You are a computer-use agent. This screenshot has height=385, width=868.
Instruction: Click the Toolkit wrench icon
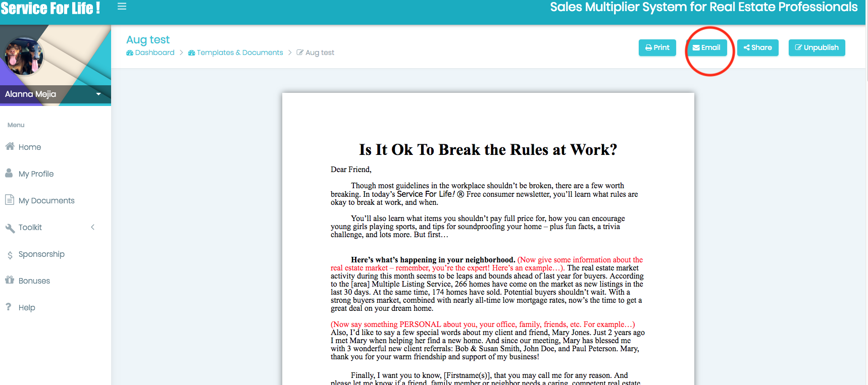[10, 228]
